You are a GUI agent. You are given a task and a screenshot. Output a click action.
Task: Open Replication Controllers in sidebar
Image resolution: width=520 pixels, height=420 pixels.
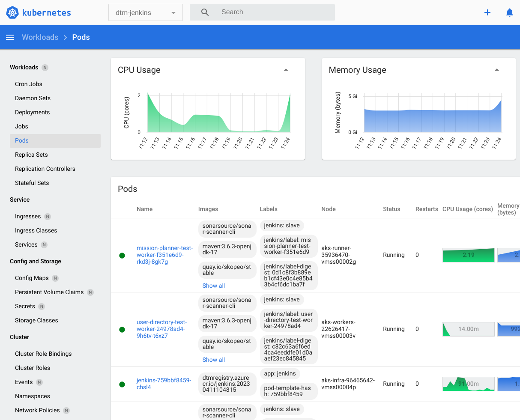[x=45, y=169]
